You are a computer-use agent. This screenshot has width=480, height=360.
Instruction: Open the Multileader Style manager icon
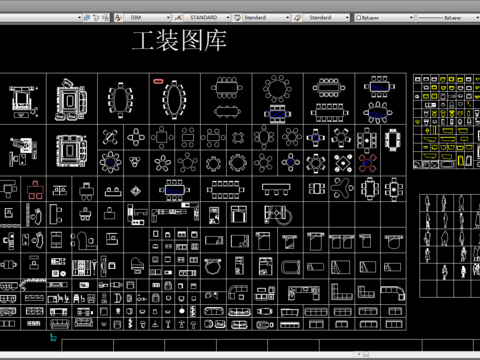click(x=297, y=18)
